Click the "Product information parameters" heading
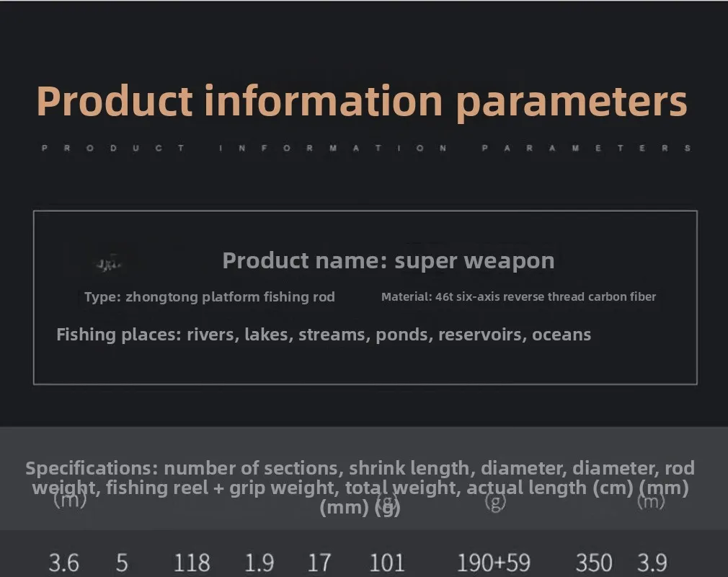Viewport: 728px width, 577px height. click(362, 101)
